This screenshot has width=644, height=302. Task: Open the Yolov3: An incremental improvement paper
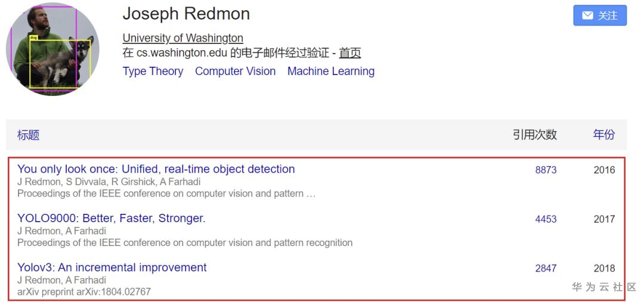coord(112,267)
